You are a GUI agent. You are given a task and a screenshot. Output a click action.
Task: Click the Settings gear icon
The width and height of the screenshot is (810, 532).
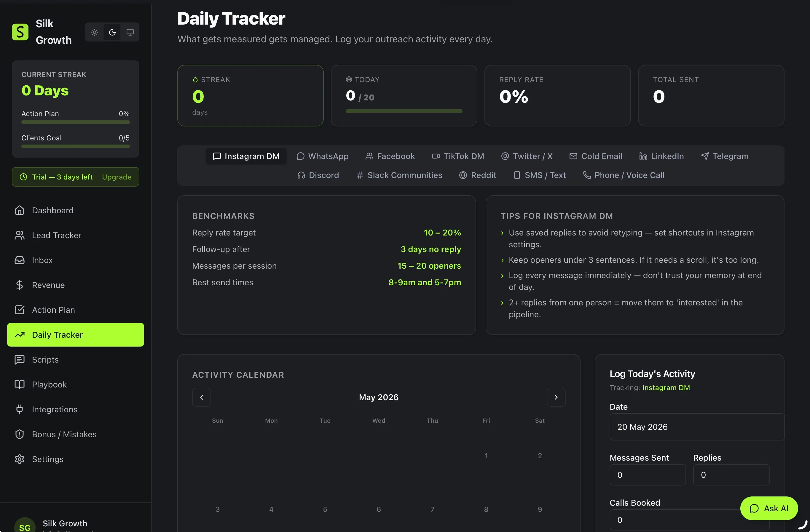click(19, 459)
